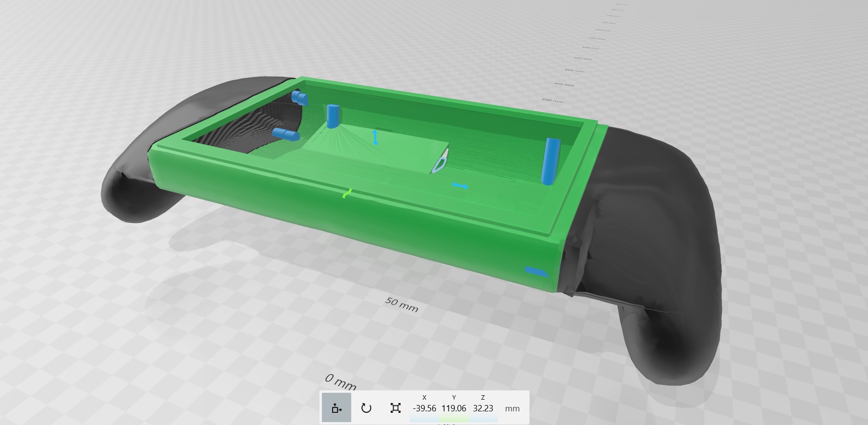This screenshot has height=425, width=868.
Task: Click the mm units label
Action: 512,409
